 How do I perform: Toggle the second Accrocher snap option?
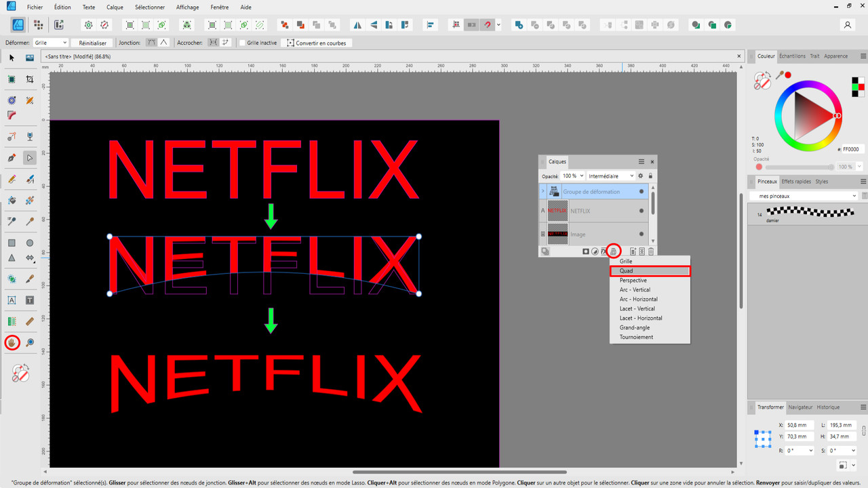click(x=225, y=43)
